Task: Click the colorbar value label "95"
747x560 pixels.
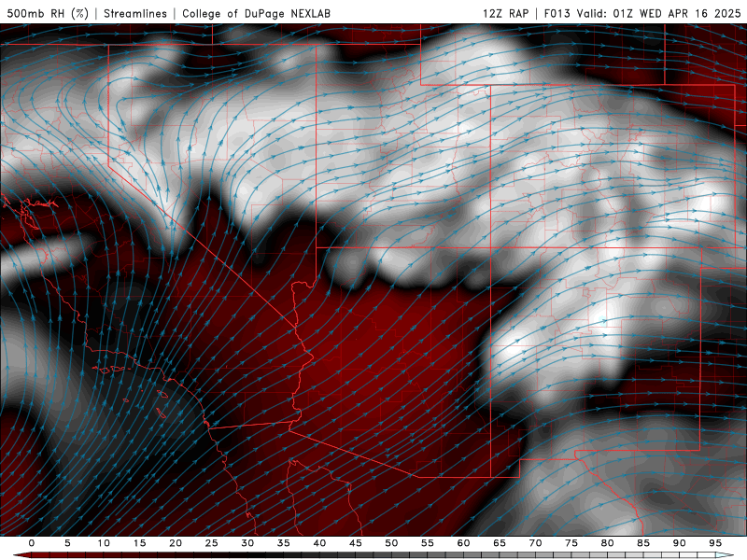Action: (715, 543)
